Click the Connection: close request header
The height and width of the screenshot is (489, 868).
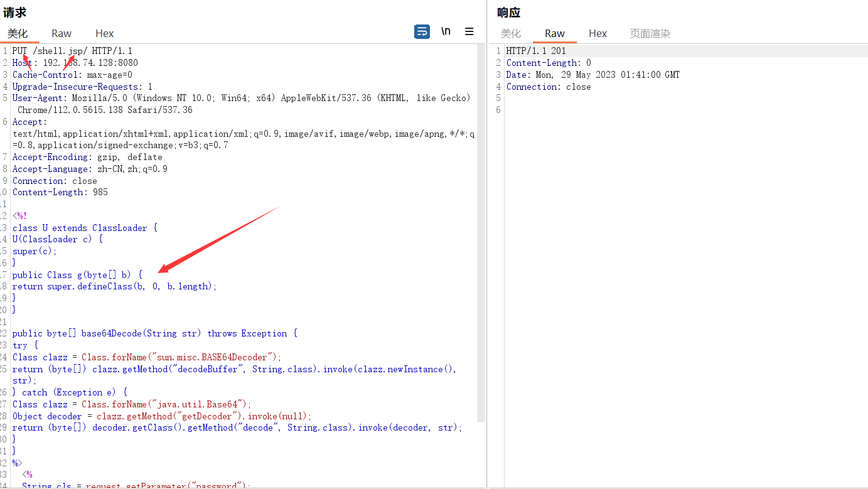(55, 181)
